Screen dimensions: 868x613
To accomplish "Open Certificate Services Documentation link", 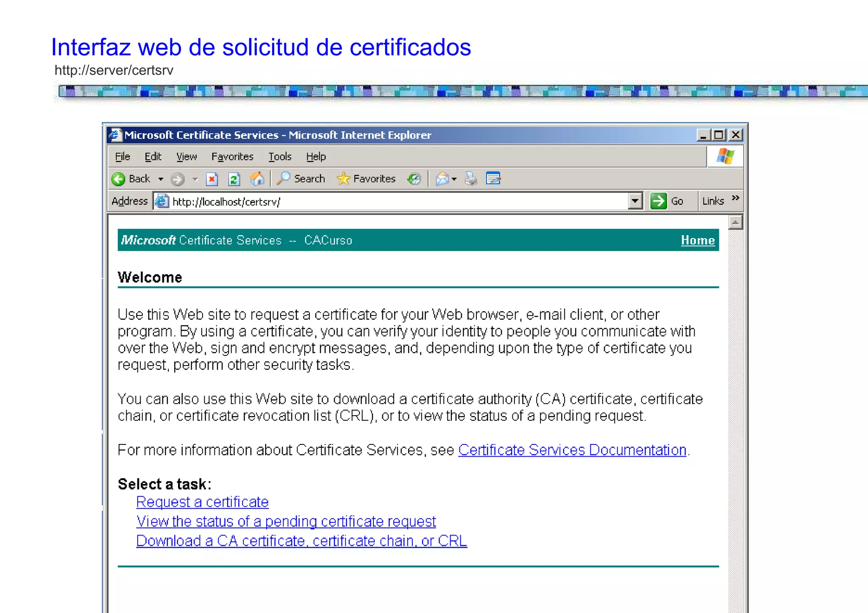I will (x=572, y=450).
